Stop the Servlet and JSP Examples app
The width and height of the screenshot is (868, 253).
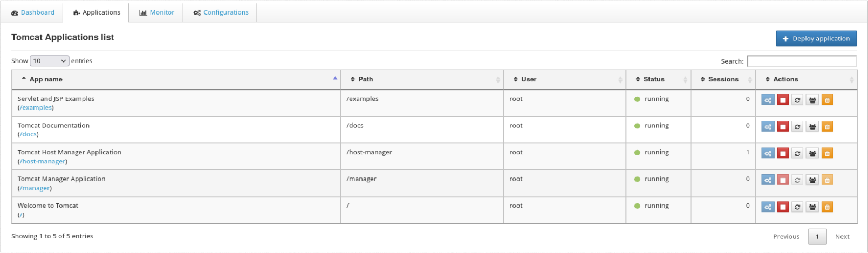coord(783,100)
